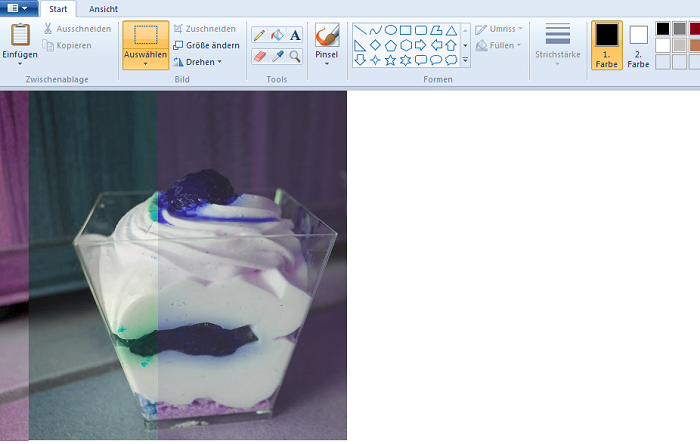The height and width of the screenshot is (444, 700).
Task: Pick the light gray palette color
Action: [x=679, y=45]
